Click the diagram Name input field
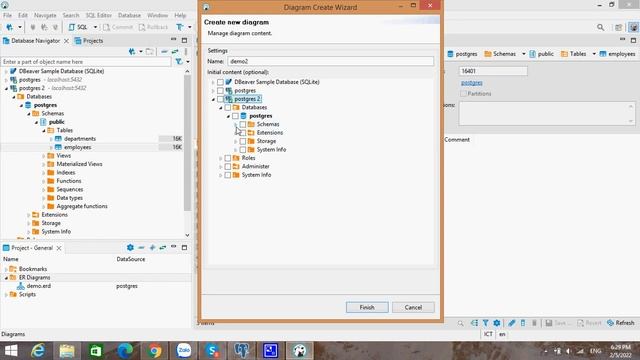Viewport: 640px width, 360px height. click(x=330, y=61)
